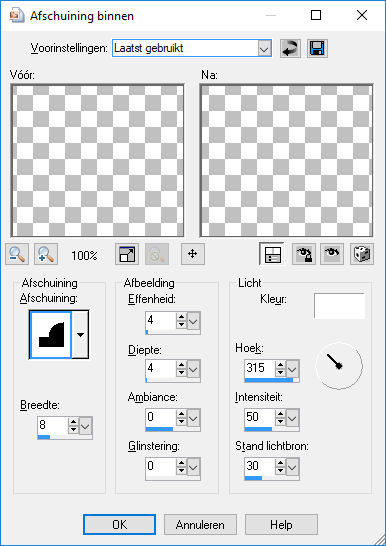Click the Glinstering value field
Screen dimensions: 386x546
tap(160, 467)
